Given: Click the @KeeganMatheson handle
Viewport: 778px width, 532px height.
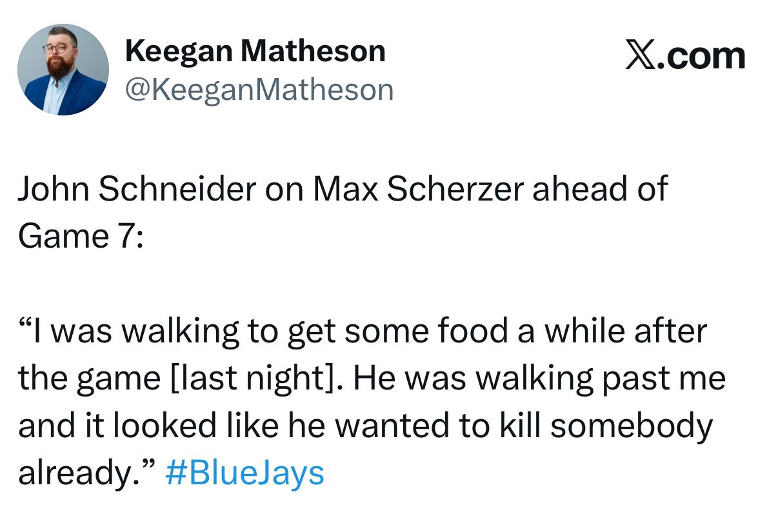Looking at the screenshot, I should click(x=259, y=90).
